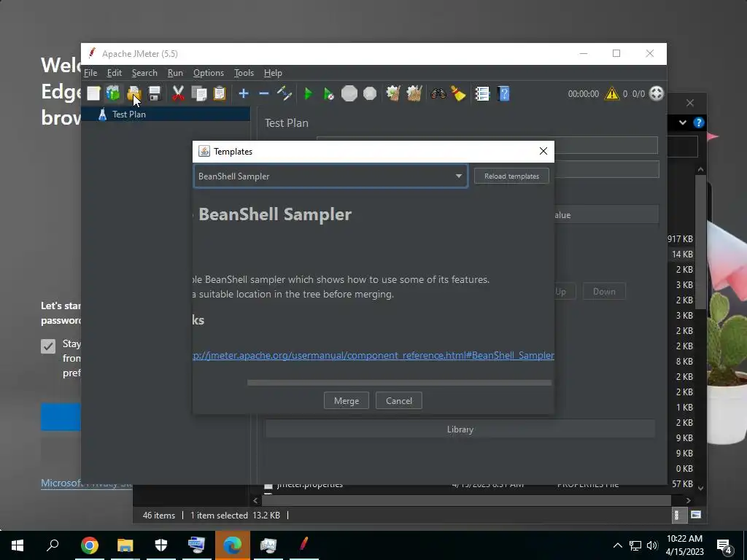
Task: Click the Toggle enable/disable icon
Action: pos(285,93)
